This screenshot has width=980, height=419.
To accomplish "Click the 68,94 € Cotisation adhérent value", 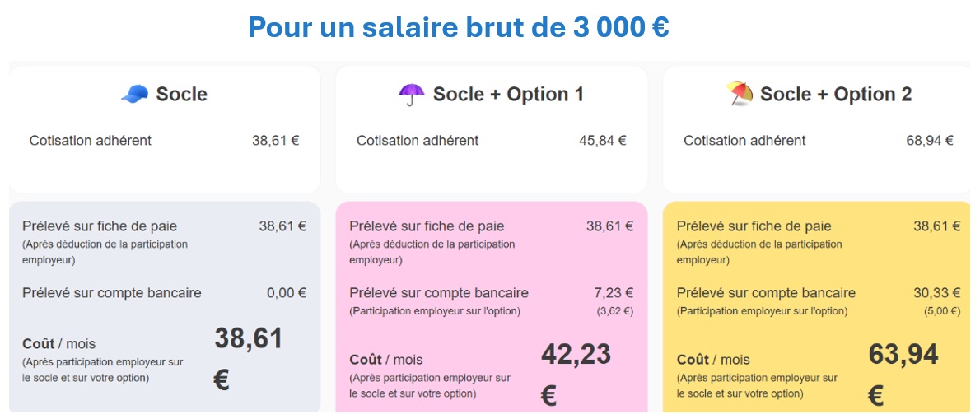I will point(930,141).
